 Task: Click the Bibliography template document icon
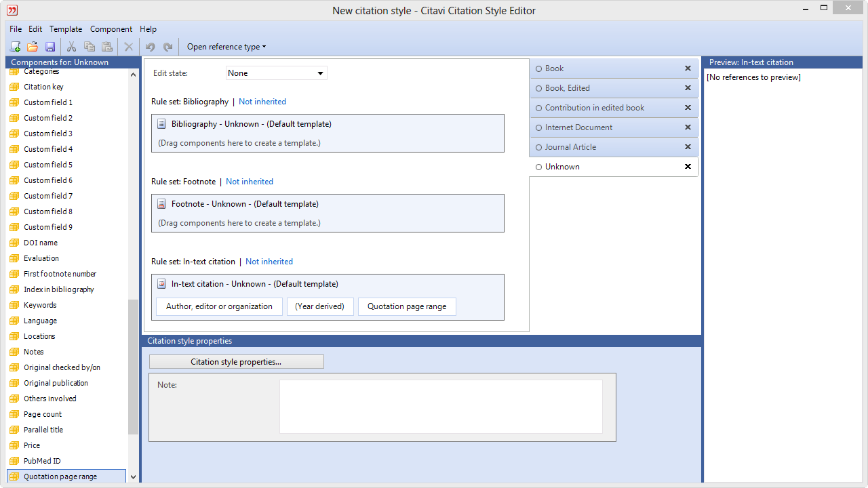[161, 124]
